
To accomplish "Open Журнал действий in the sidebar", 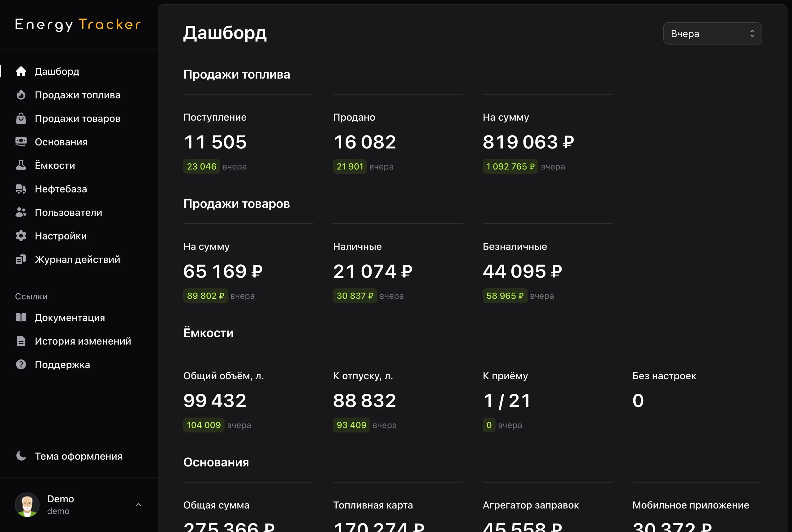I will coord(78,259).
